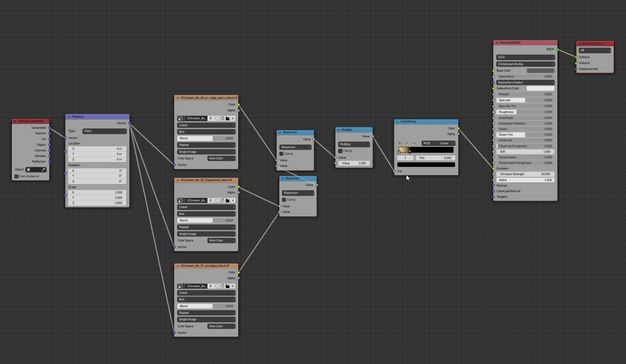Screen dimensions: 626x364
Task: Adjust Blend slider in scudge_specs node
Action: pos(206,138)
